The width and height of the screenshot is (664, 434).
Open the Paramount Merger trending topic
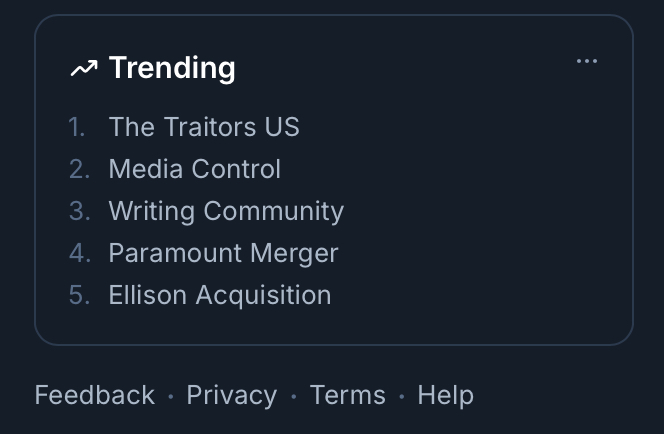tap(223, 253)
